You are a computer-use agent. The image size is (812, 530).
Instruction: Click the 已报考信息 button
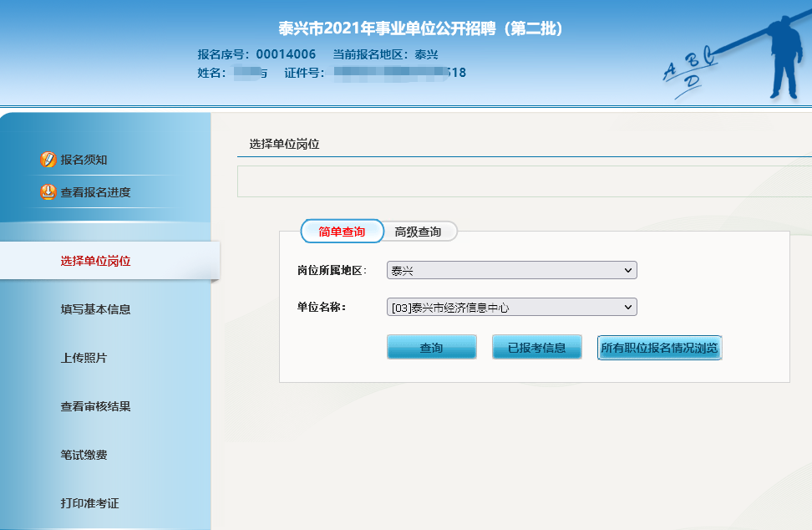(536, 348)
